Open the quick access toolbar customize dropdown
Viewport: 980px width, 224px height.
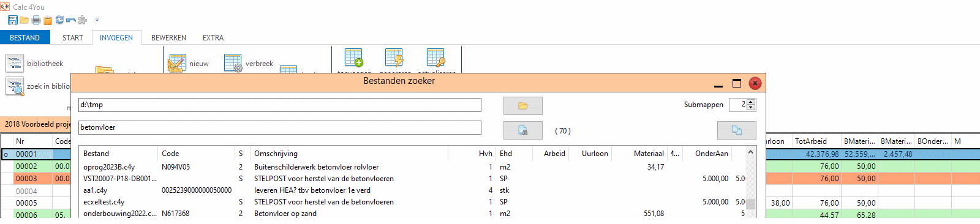pyautogui.click(x=97, y=20)
